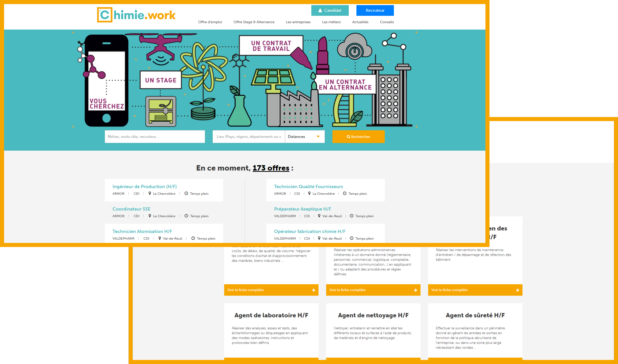Click the Rechercher search button

358,137
